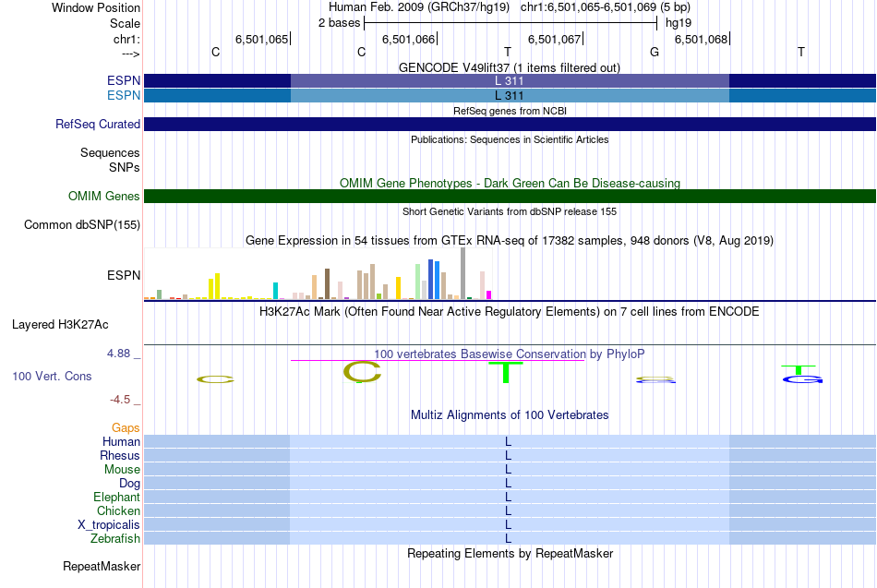
Task: Click the L codon in Human row
Action: click(508, 441)
